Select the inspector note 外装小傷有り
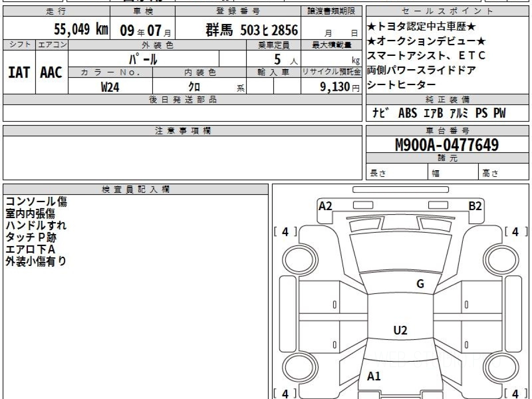532x399 pixels. pos(36,261)
